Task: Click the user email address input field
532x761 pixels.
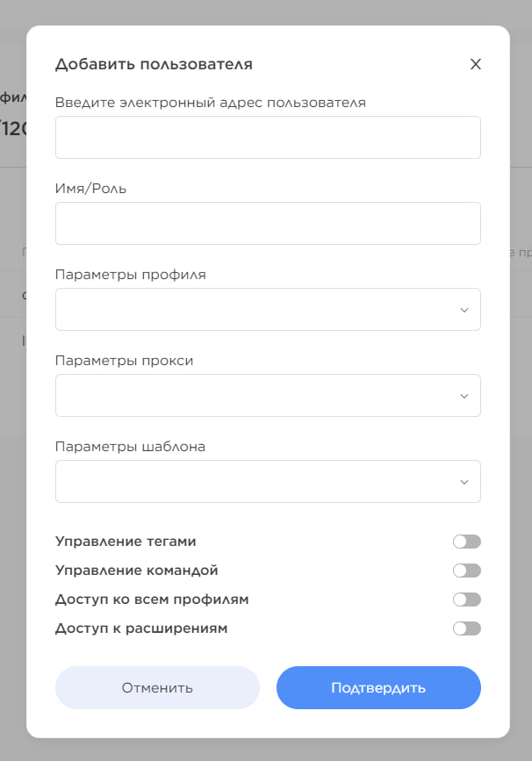Action: click(268, 137)
